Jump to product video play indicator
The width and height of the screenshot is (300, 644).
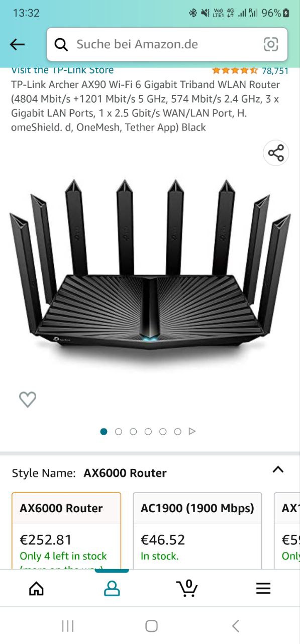click(192, 431)
